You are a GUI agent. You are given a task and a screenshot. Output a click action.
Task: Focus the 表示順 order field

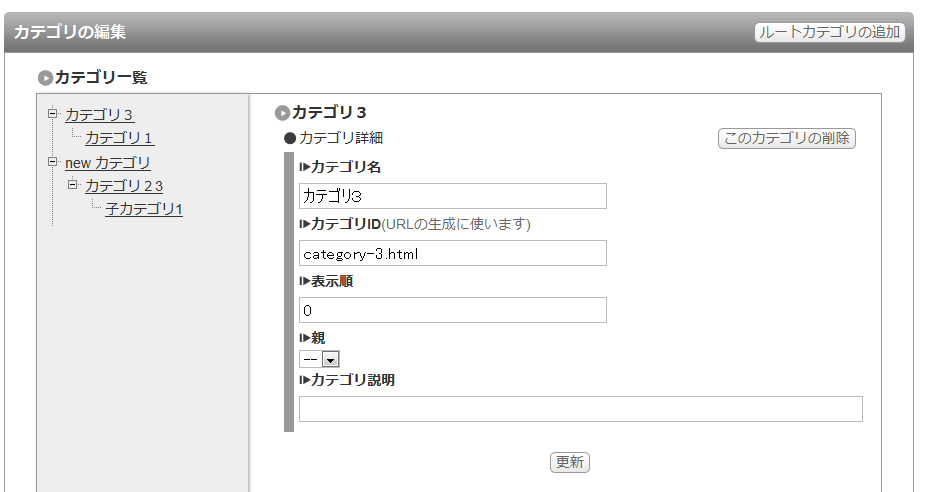[453, 310]
